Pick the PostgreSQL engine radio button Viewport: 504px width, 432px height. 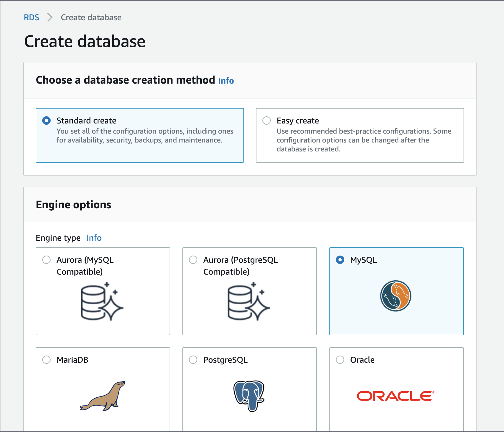[x=193, y=360]
